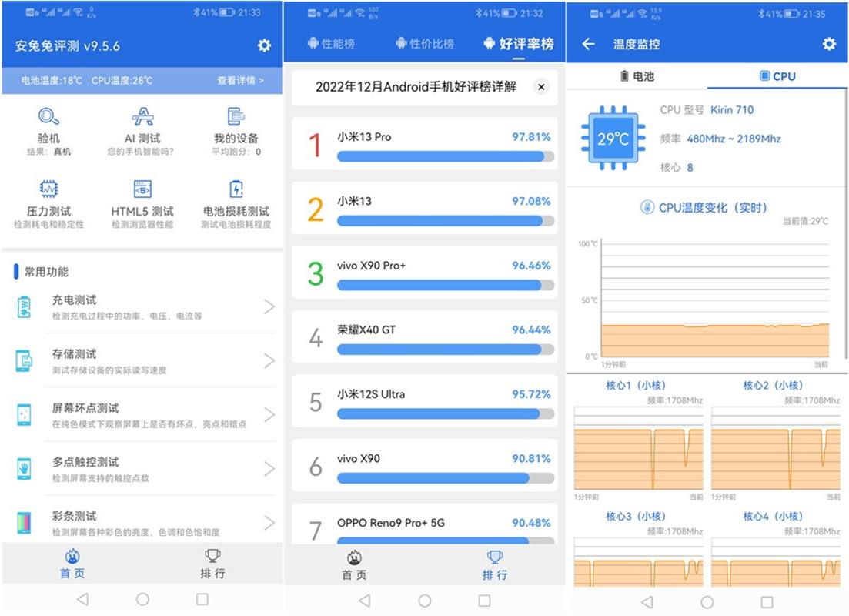Open the HTML5 测试 browser test

(142, 189)
